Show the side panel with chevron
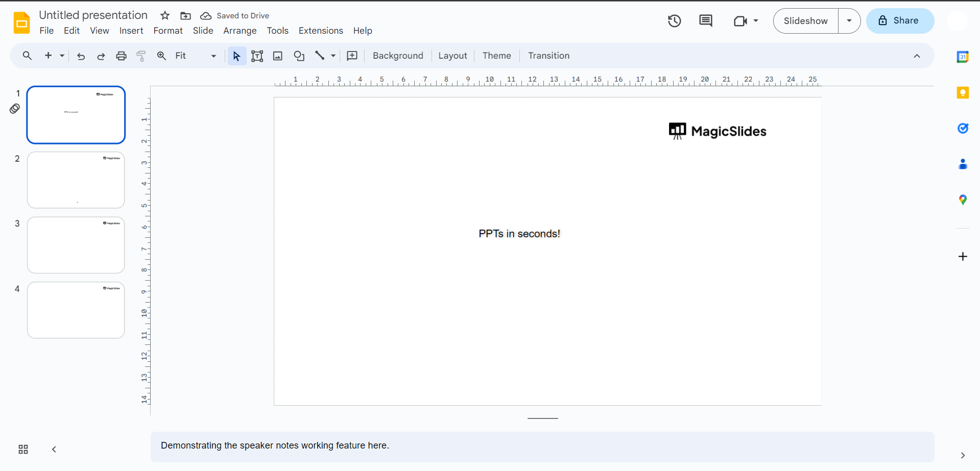The image size is (980, 471). click(x=963, y=455)
